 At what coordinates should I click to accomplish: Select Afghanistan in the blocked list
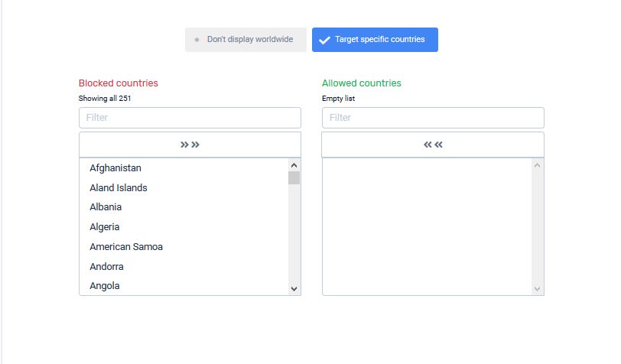tap(115, 168)
